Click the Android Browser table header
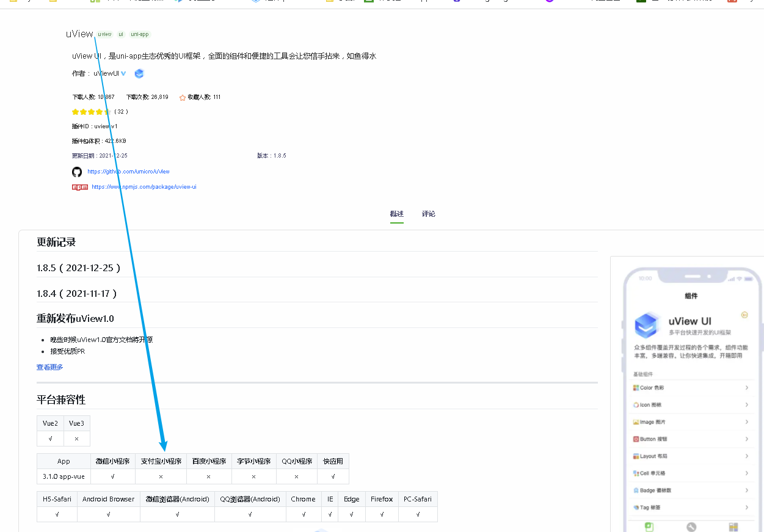Viewport: 764px width, 532px height. click(109, 499)
